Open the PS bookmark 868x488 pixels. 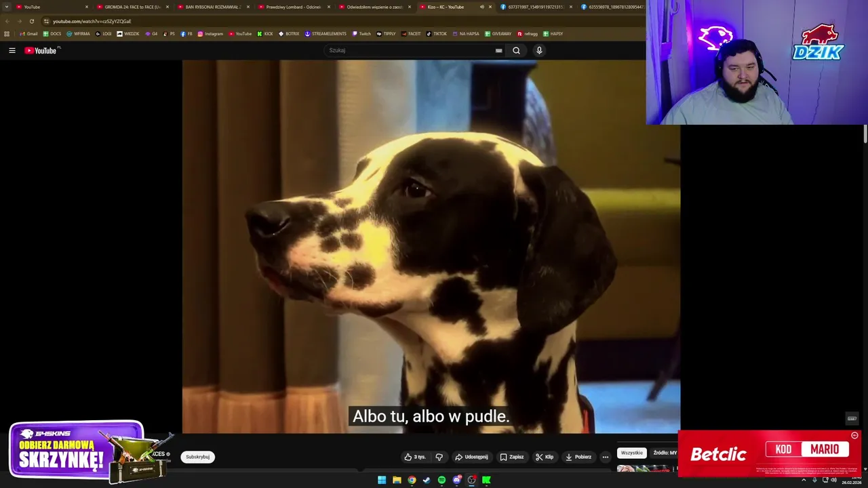pyautogui.click(x=169, y=34)
